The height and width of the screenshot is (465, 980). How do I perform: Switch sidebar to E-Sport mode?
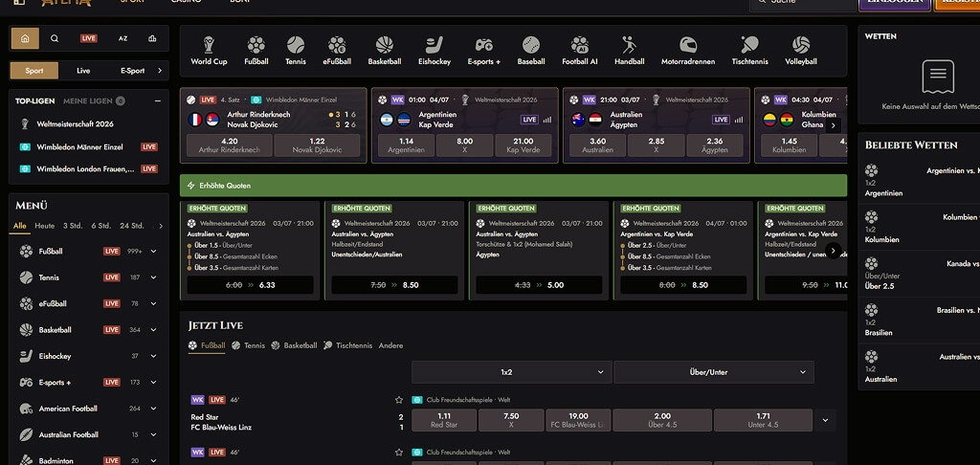click(x=132, y=71)
